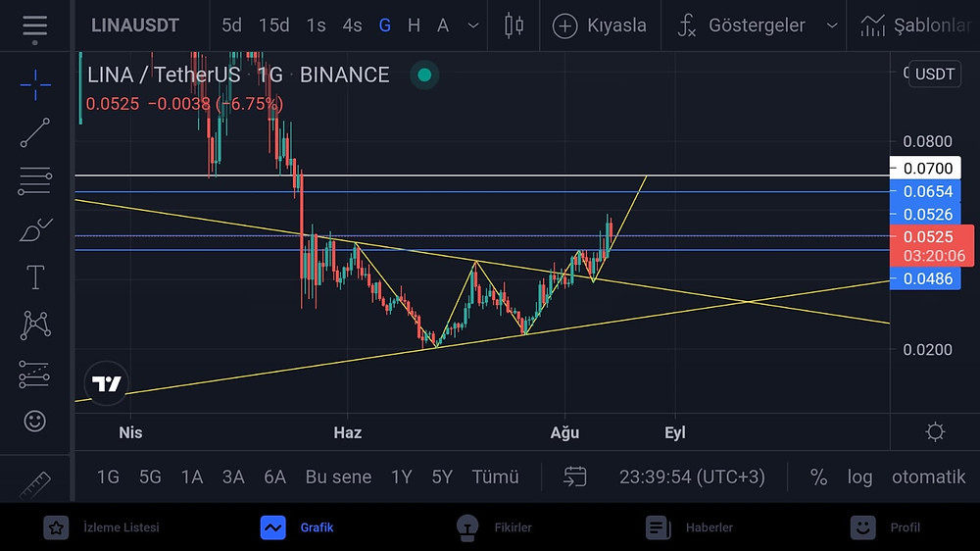Screen dimensions: 980x551
Task: Set range to Bu sene
Action: click(x=338, y=477)
